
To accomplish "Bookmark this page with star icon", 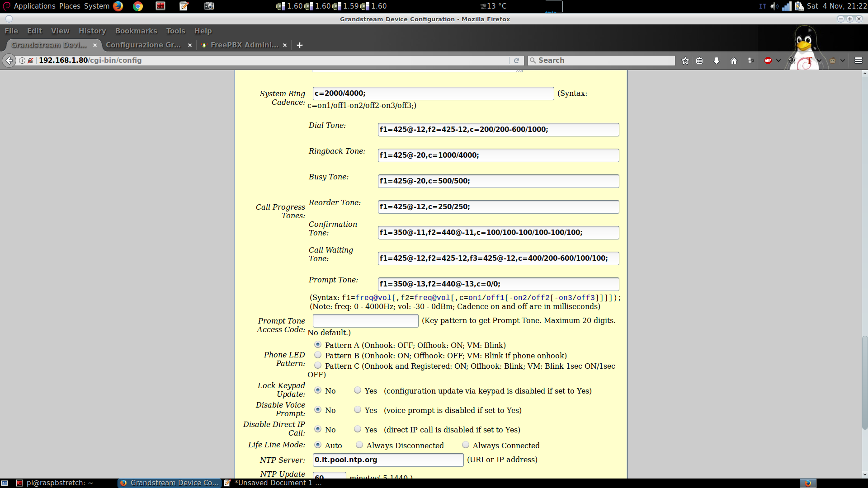I will [685, 61].
